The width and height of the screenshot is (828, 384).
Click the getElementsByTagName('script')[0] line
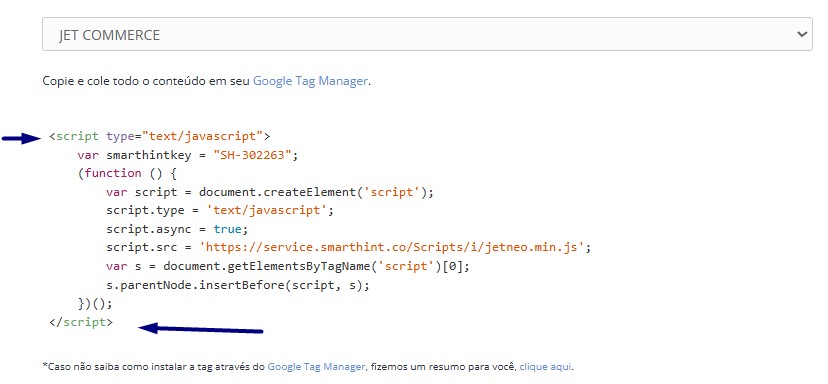tap(287, 266)
